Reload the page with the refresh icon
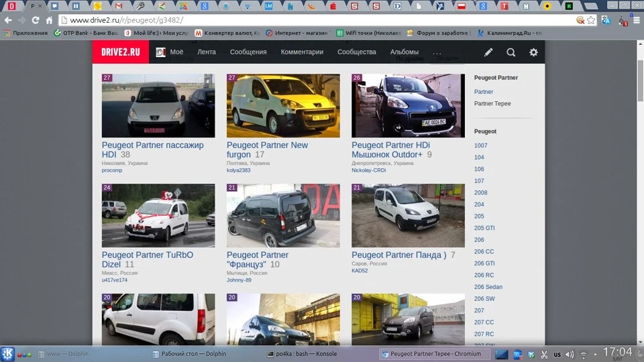644x362 pixels. pyautogui.click(x=36, y=20)
